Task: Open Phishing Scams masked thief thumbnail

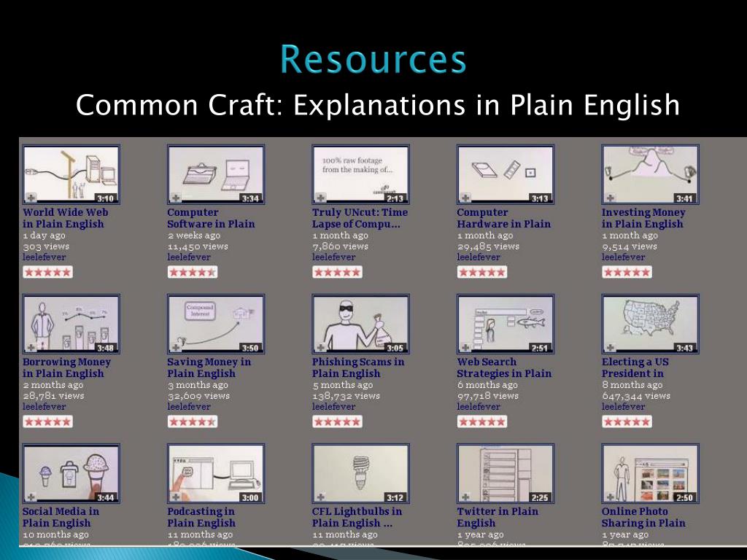Action: [360, 324]
